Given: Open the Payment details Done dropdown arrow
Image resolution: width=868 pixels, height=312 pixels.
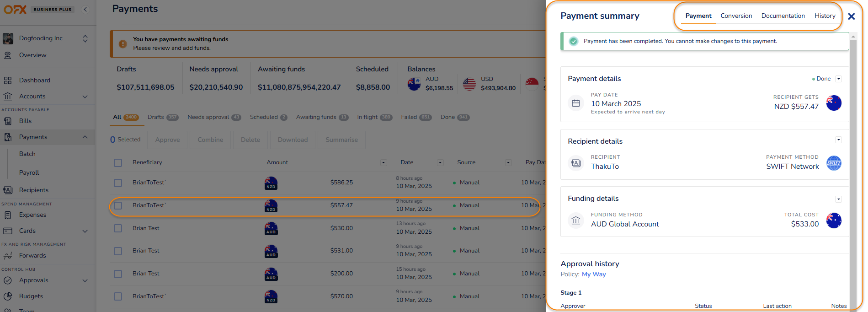Looking at the screenshot, I should (x=838, y=79).
